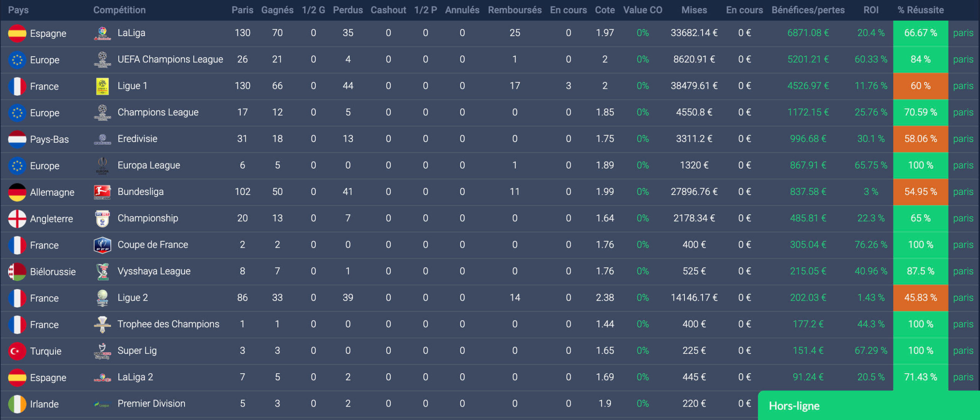
Task: Click the Eredivisie logo icon
Action: [x=102, y=139]
